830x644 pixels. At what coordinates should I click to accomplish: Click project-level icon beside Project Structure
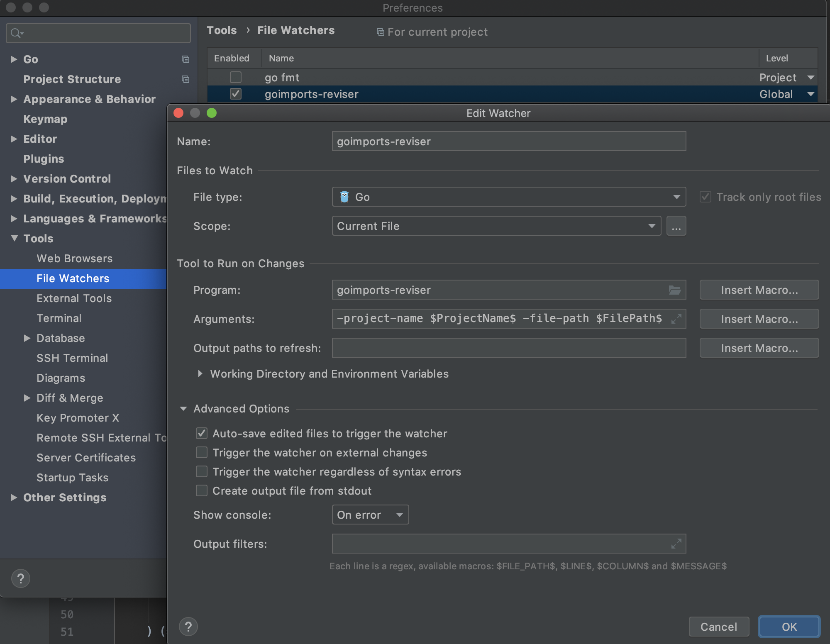[x=186, y=79]
